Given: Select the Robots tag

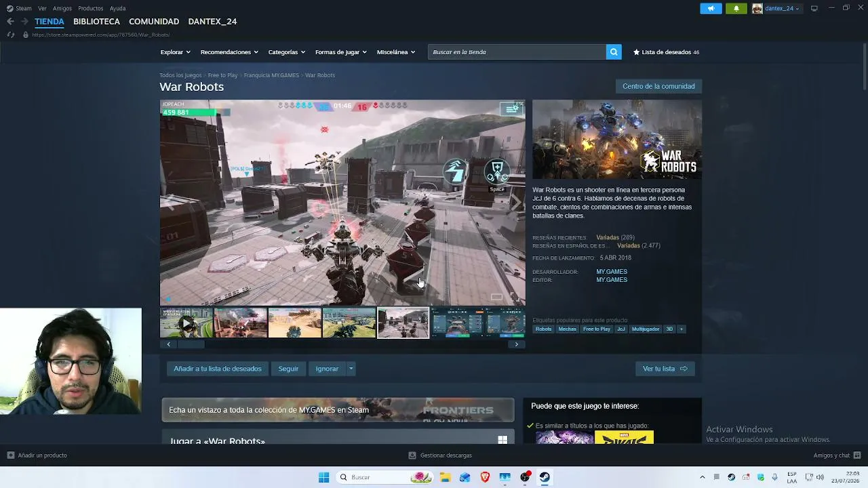Looking at the screenshot, I should click(543, 329).
